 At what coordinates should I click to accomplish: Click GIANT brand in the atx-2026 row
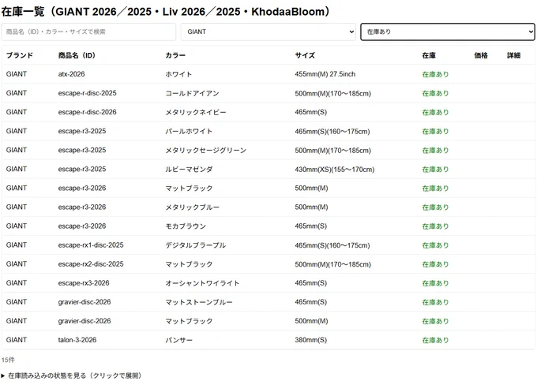(x=17, y=74)
